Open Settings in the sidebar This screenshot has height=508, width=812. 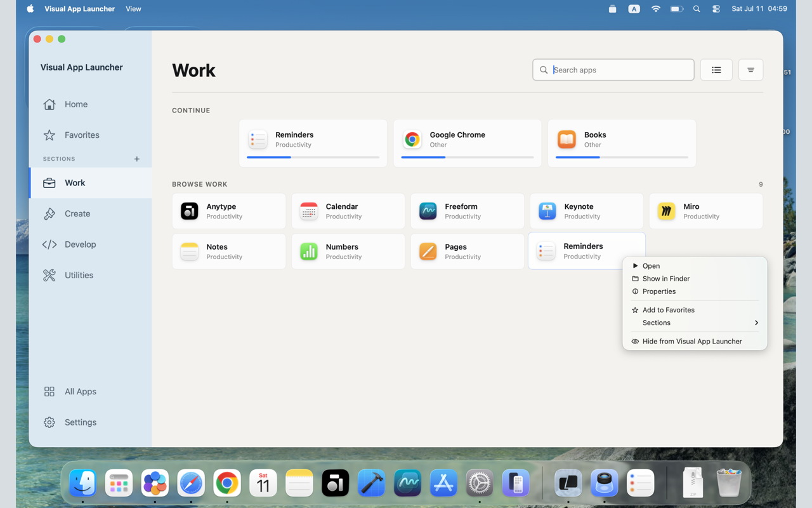(x=90, y=422)
